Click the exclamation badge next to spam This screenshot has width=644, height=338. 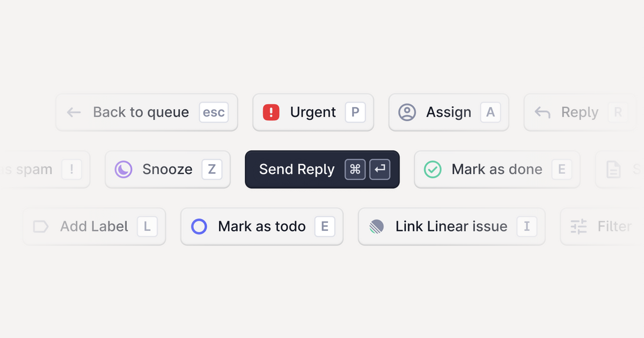pos(72,169)
